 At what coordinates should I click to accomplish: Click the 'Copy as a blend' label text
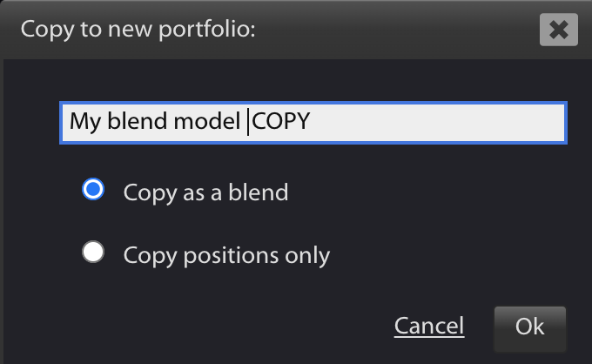[205, 193]
